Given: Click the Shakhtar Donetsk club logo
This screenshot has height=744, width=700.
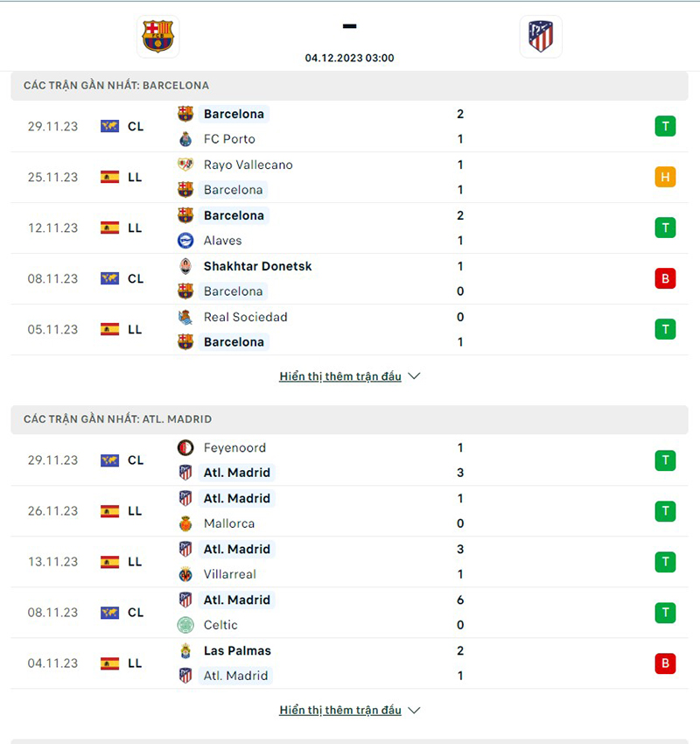Looking at the screenshot, I should pos(185,266).
